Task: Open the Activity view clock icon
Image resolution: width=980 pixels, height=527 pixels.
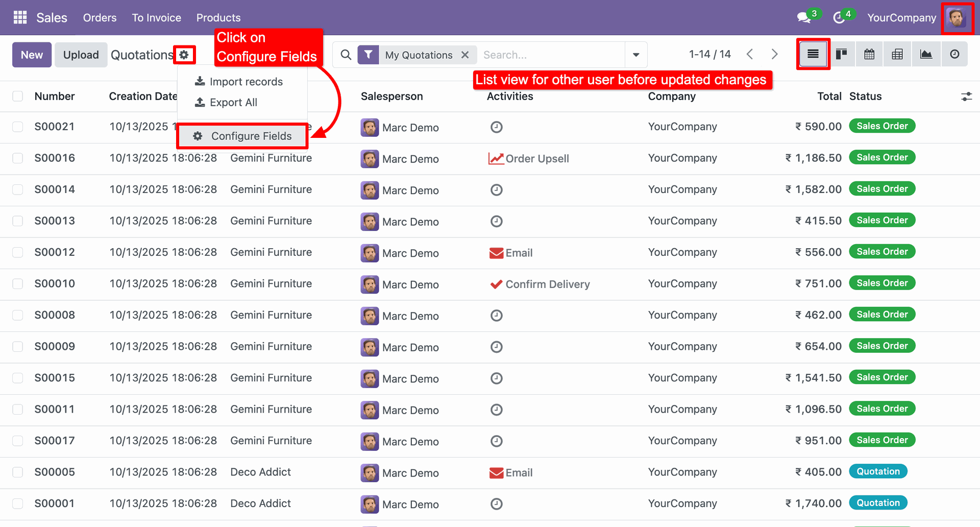Action: pos(954,54)
